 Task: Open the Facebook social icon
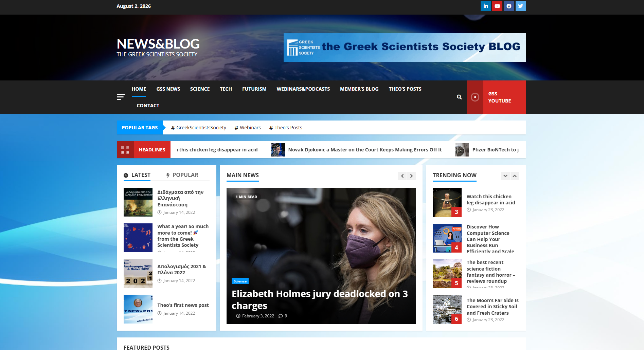pyautogui.click(x=509, y=6)
